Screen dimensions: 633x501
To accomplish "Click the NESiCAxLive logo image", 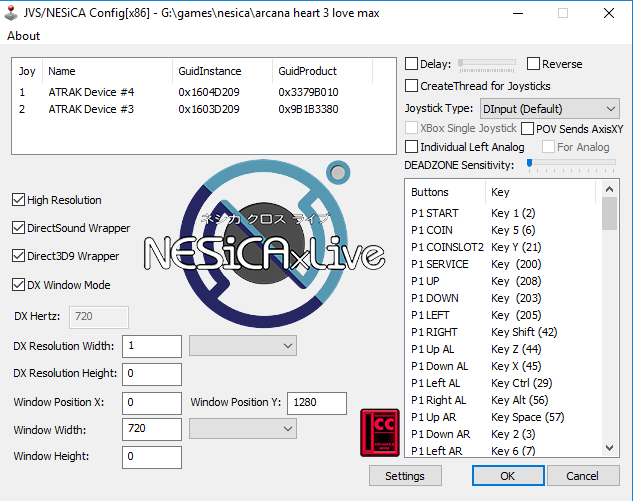I will (x=264, y=243).
